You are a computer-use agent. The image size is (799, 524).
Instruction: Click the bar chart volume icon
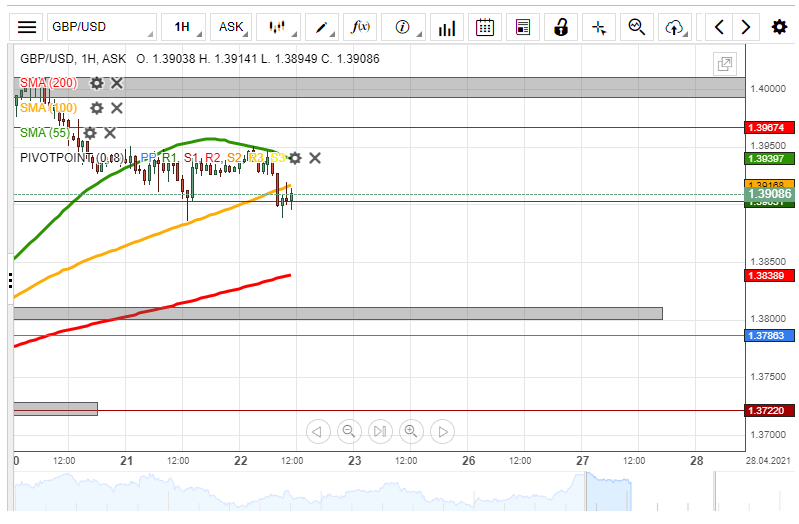447,27
